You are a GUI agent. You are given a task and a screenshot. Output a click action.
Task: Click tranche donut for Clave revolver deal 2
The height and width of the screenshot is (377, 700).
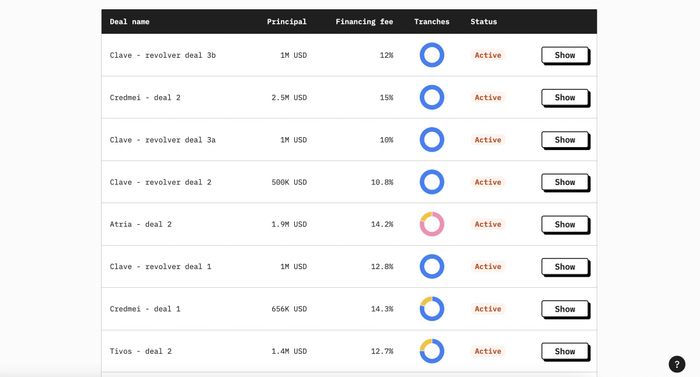point(432,182)
